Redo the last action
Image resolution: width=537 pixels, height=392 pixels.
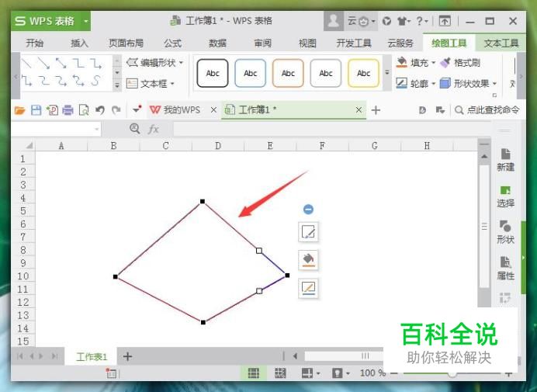[116, 110]
